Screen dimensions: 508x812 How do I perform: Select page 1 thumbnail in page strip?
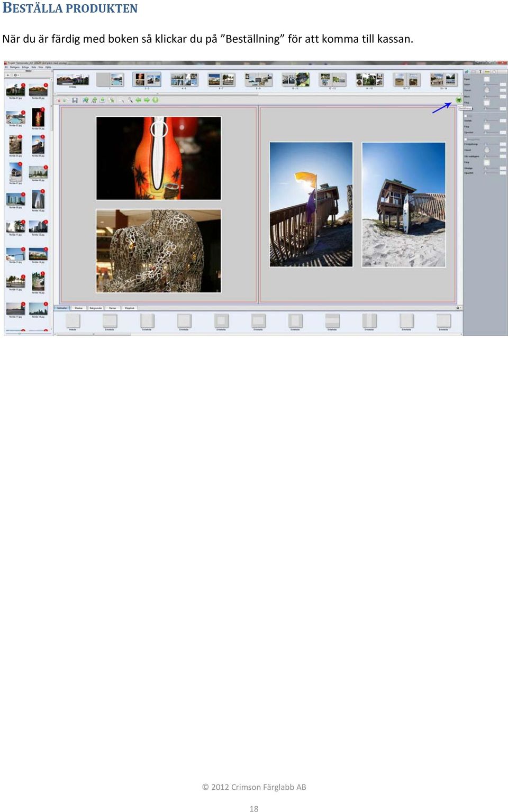(x=110, y=80)
